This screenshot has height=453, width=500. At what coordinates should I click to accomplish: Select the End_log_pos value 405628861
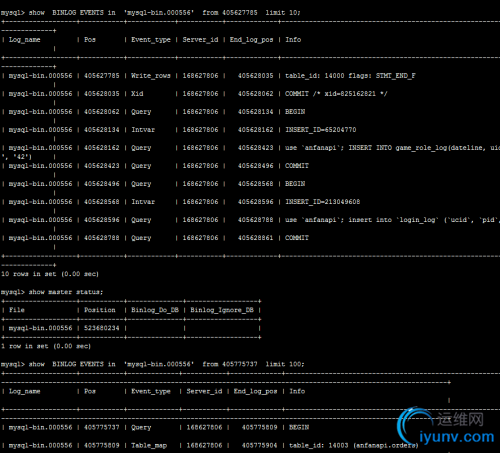[255, 238]
